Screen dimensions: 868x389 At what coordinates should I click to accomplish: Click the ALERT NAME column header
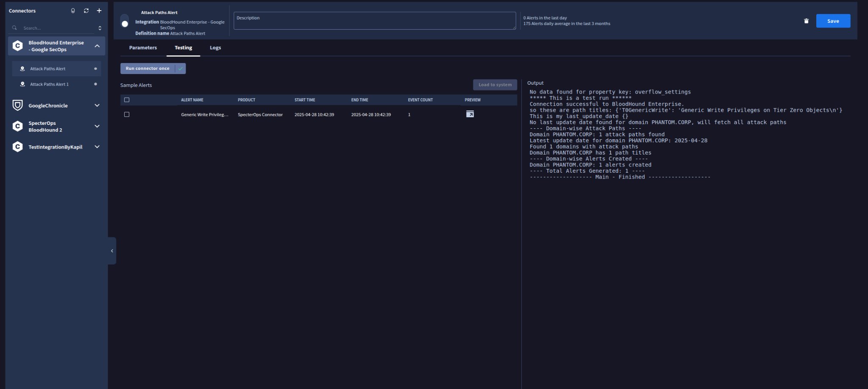point(192,100)
